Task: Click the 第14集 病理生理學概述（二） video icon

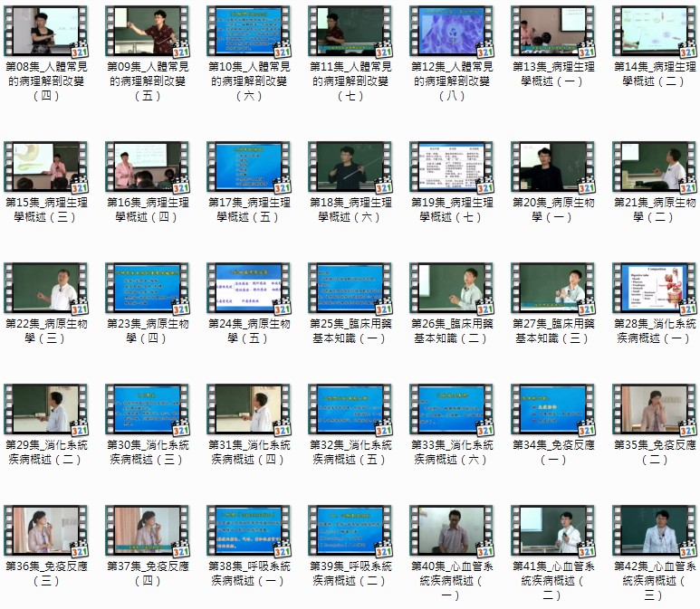Action: pos(654,32)
